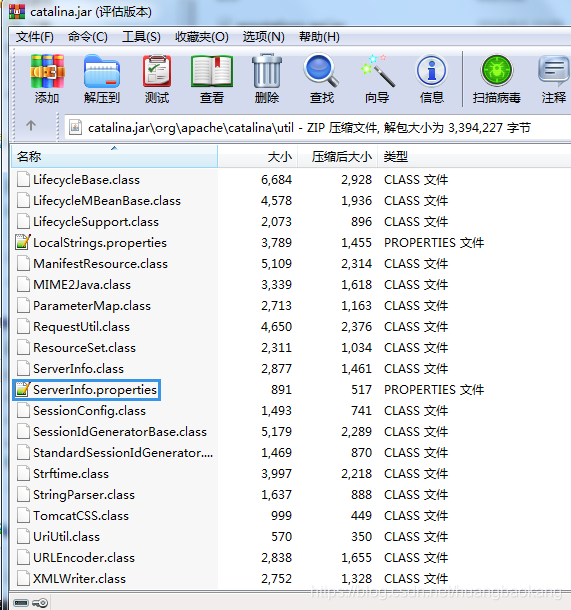
Task: Select RequestUtil.class file name
Action: coord(82,327)
